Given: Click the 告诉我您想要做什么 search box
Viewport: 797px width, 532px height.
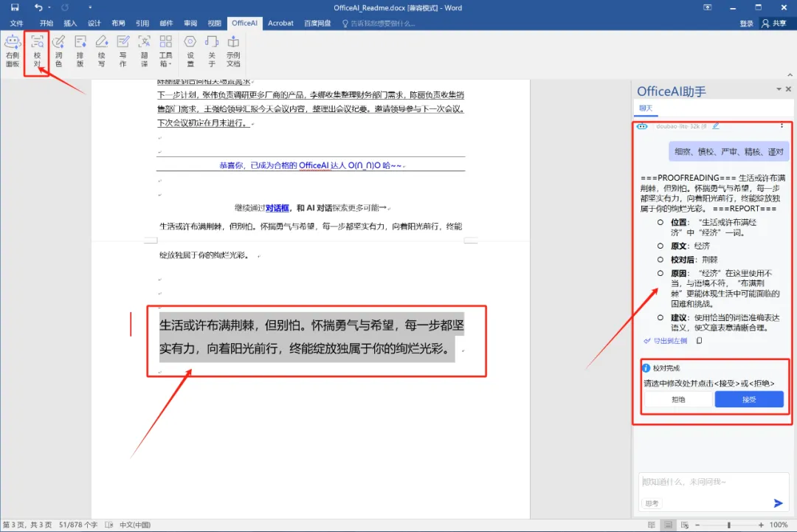Looking at the screenshot, I should tap(379, 24).
